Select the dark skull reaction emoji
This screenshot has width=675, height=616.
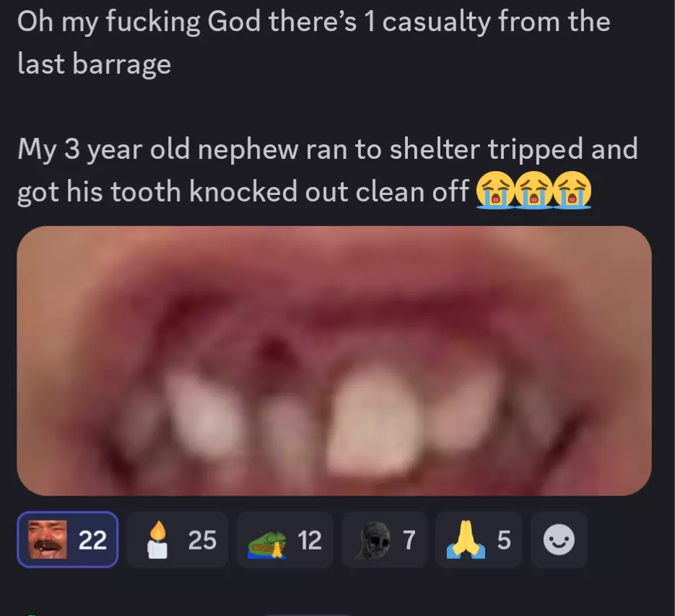373,540
